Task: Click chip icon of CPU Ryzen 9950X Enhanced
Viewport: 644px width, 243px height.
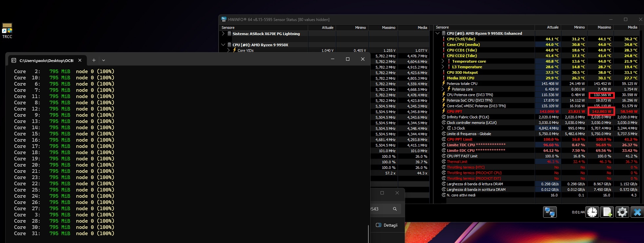Action: coord(444,33)
